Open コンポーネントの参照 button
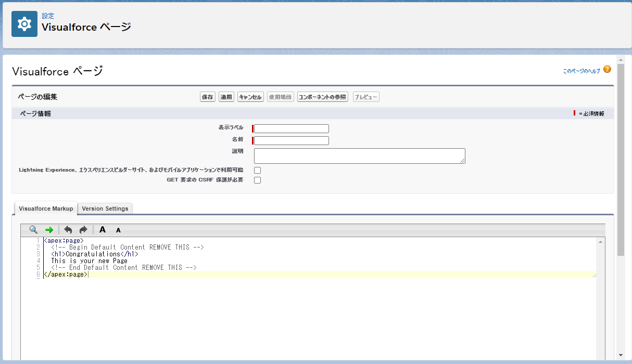The image size is (632, 364). (322, 97)
